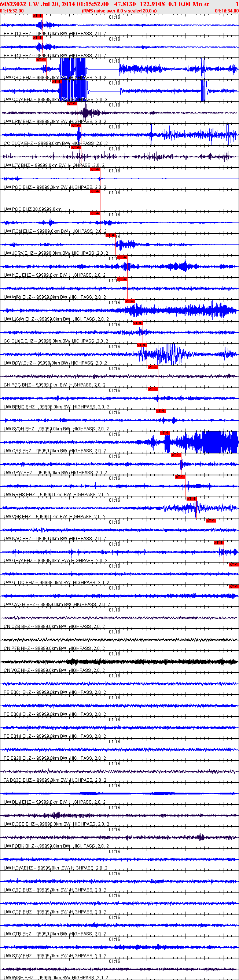Image resolution: width=239 pixels, height=980 pixels.
Task: Click red pick flag above UW LKVW trace
Action: [130, 301]
